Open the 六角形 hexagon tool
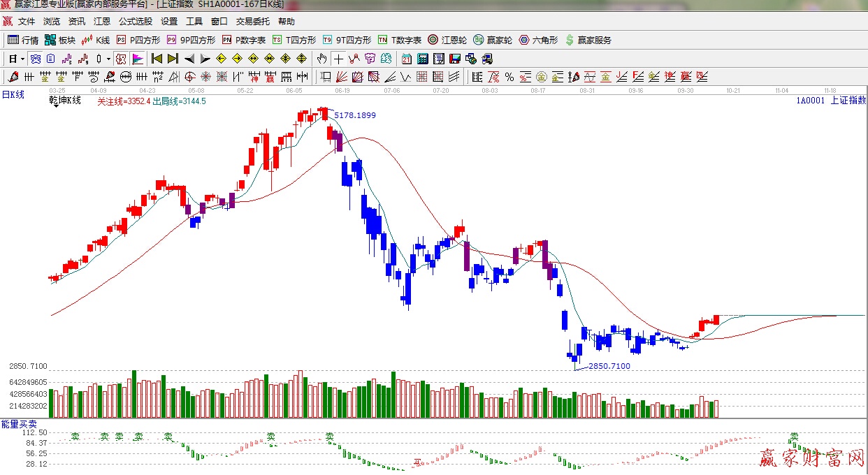This screenshot has width=868, height=475. pyautogui.click(x=538, y=41)
